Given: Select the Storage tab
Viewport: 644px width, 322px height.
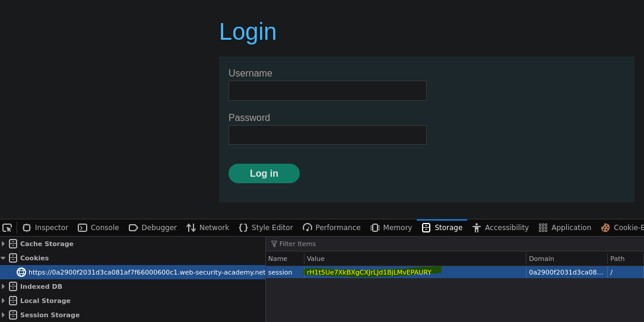Looking at the screenshot, I should 442,228.
